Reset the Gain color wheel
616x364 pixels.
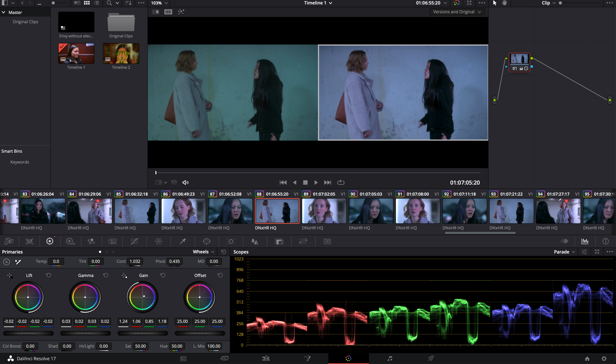[163, 275]
